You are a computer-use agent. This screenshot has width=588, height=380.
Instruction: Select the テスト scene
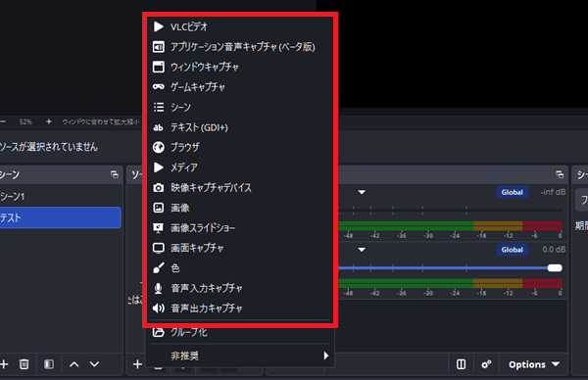60,217
